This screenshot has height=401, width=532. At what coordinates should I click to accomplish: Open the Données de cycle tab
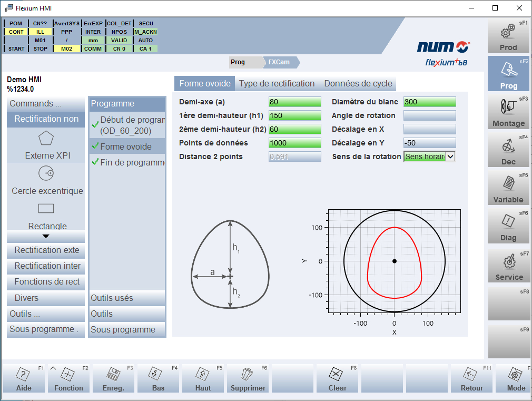click(x=358, y=84)
